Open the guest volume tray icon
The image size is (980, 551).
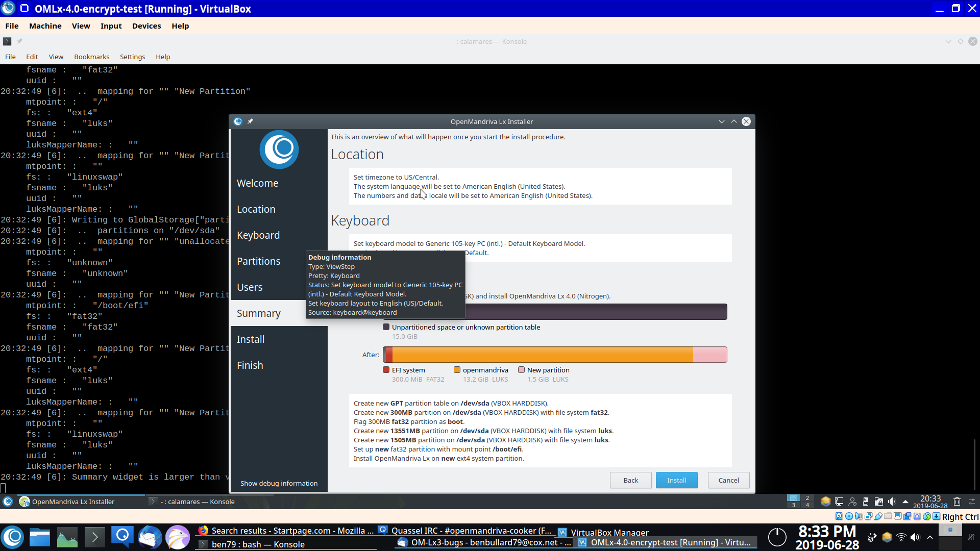892,502
